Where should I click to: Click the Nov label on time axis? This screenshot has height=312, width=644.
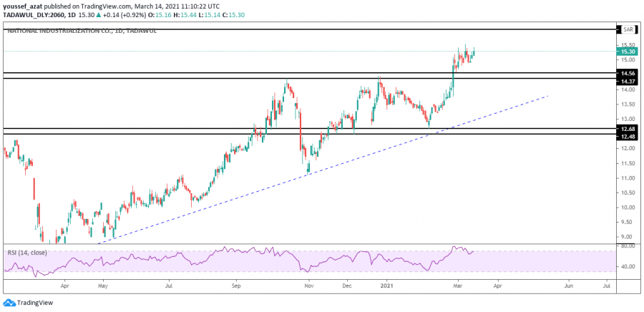(x=308, y=285)
